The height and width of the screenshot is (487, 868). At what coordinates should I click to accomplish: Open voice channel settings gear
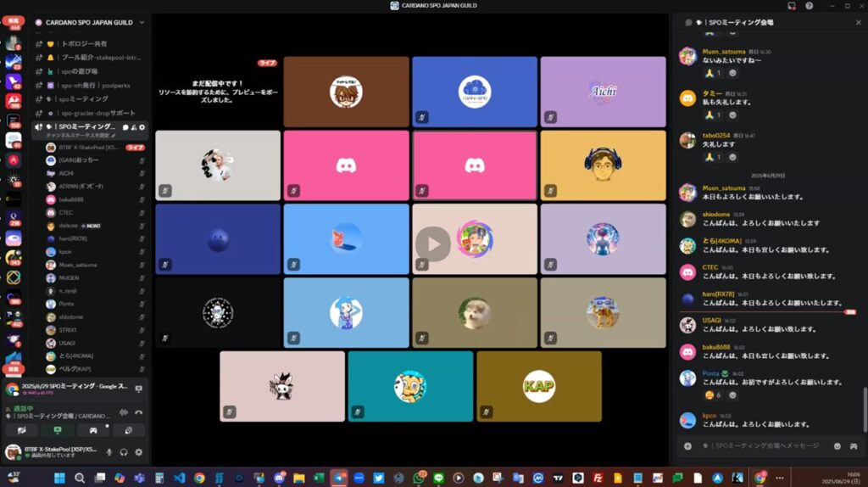click(x=142, y=127)
